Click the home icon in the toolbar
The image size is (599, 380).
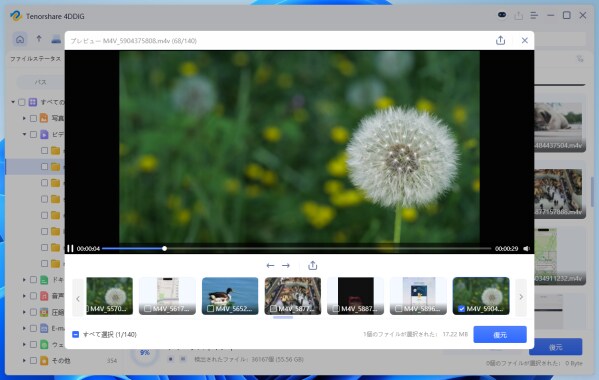[x=20, y=39]
